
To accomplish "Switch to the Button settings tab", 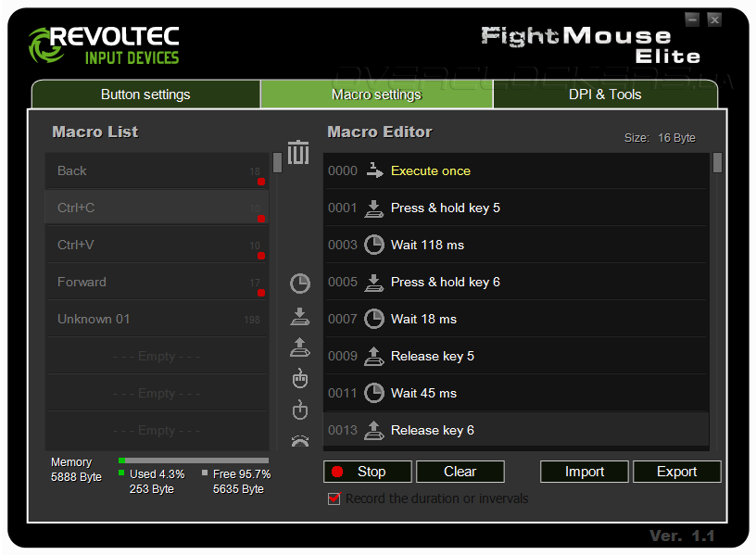I will click(145, 95).
